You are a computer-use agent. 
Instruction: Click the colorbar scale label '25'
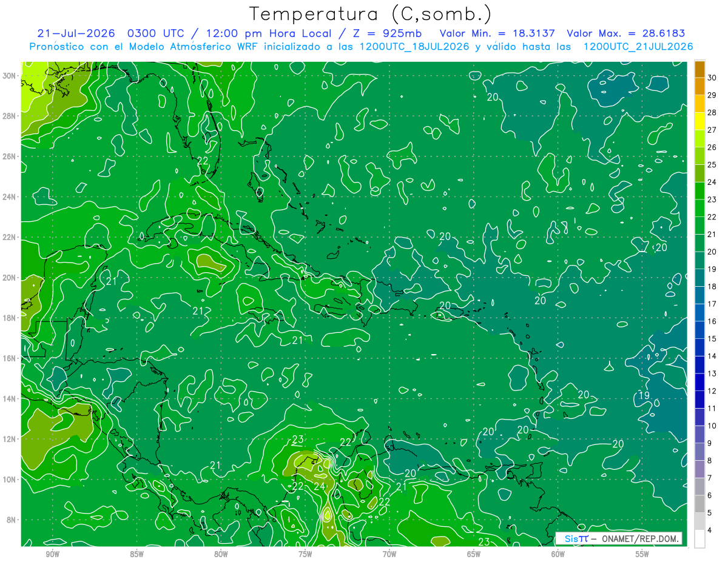tap(712, 165)
